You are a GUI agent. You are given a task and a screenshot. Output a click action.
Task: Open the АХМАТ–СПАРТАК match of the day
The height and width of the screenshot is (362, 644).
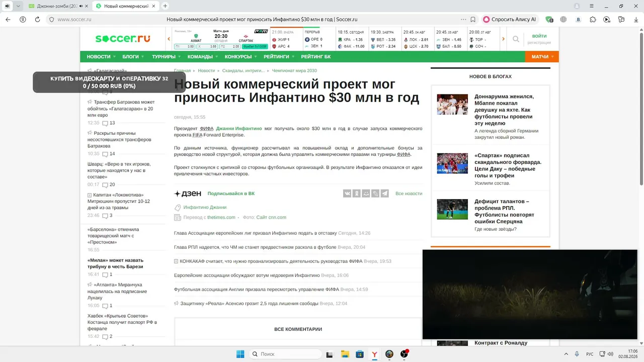coord(221,39)
